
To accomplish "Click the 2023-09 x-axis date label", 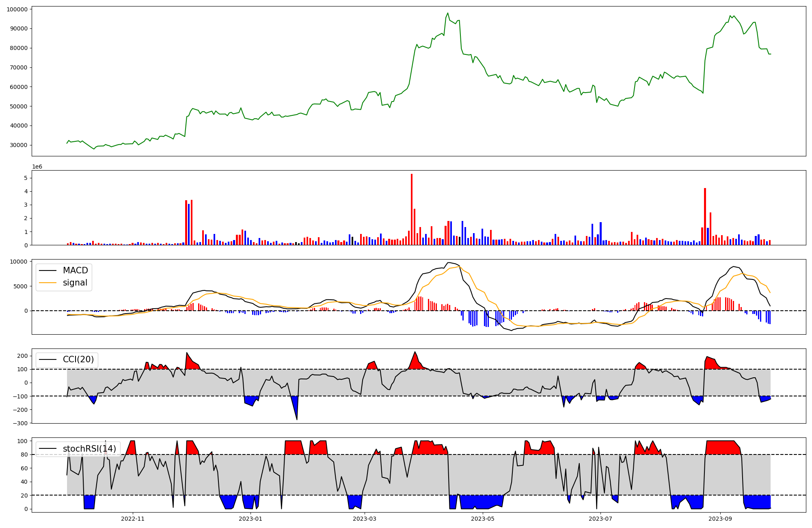I will pos(720,519).
